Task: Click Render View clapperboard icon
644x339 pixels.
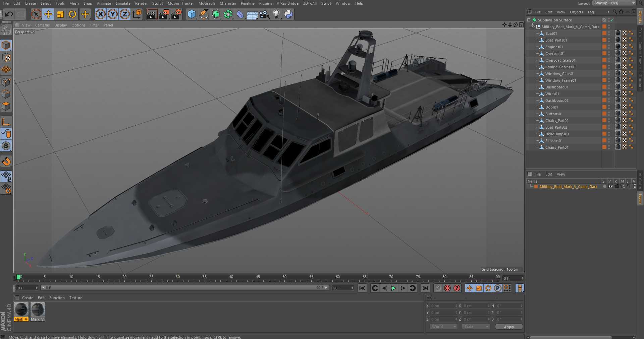Action: [152, 14]
